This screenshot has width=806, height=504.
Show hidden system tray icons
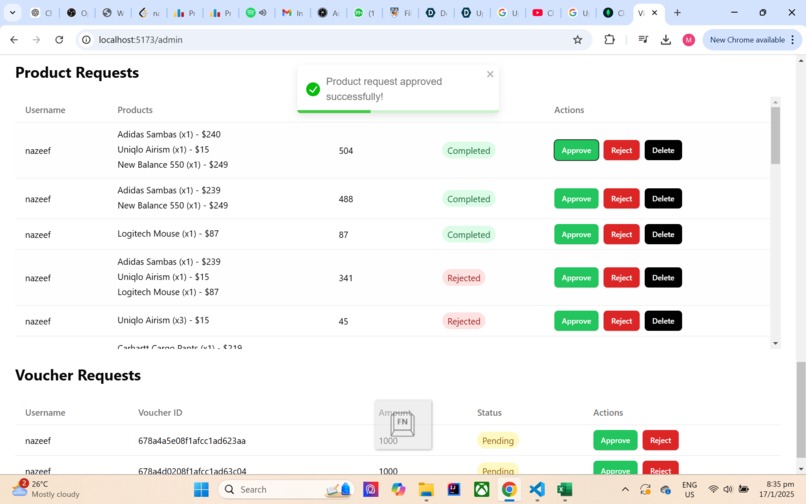(x=625, y=489)
